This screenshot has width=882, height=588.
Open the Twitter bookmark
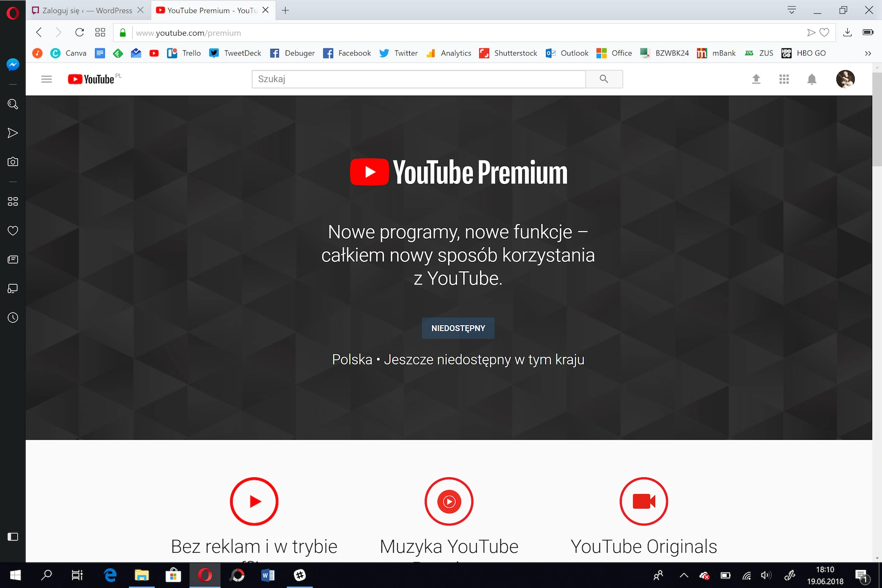point(399,53)
